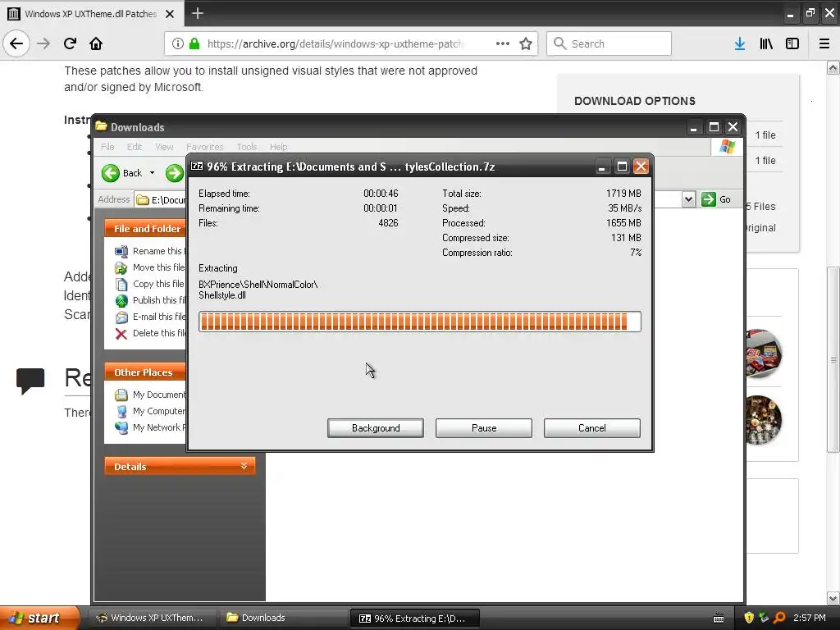840x630 pixels.
Task: Click the Downloads folder title bar icon
Action: coord(101,126)
